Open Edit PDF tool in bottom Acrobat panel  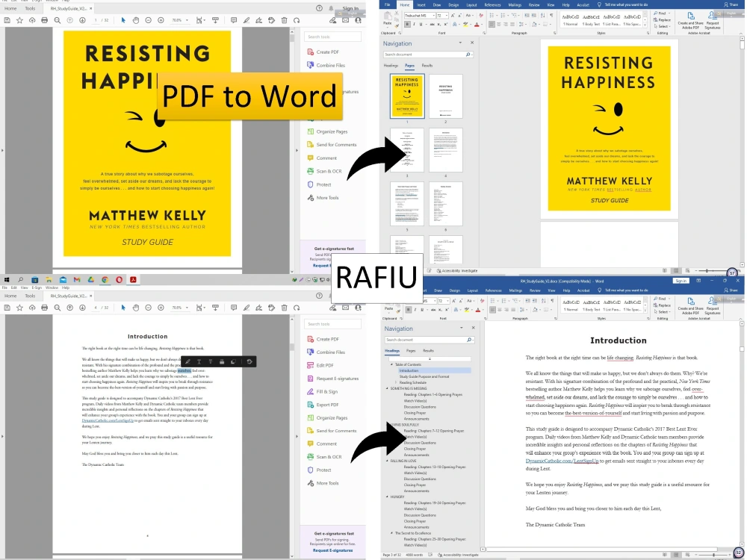320,365
